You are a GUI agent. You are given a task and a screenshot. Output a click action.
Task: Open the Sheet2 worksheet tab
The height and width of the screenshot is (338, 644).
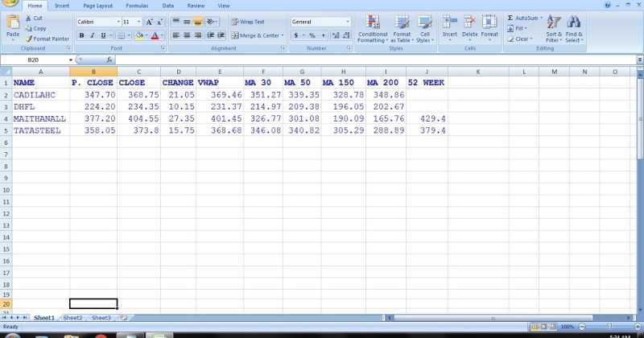click(73, 318)
